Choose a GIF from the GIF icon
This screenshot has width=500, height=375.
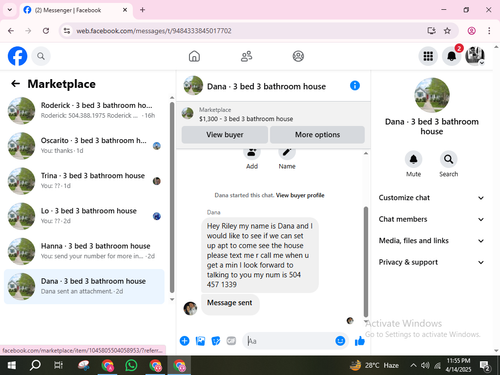[x=231, y=341]
